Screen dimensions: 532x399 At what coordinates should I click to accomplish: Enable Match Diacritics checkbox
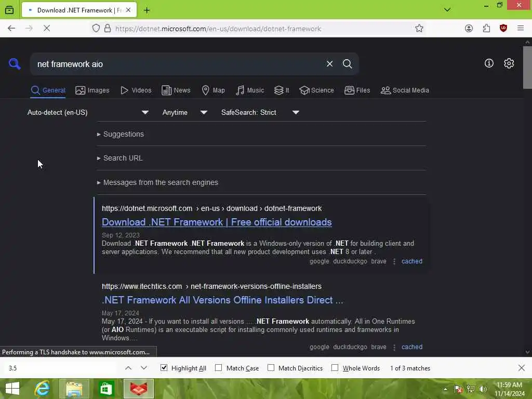pos(271,368)
